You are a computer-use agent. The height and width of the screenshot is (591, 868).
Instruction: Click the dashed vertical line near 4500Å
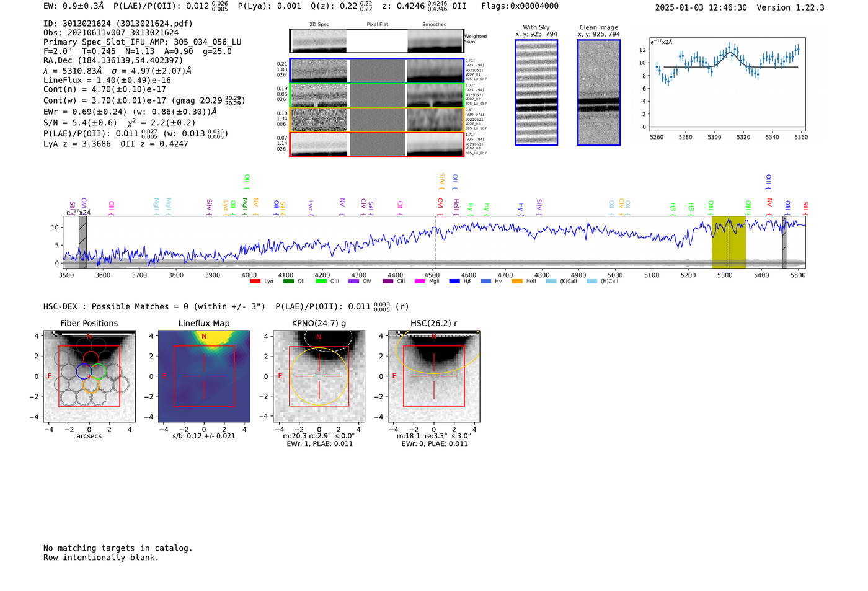point(435,242)
